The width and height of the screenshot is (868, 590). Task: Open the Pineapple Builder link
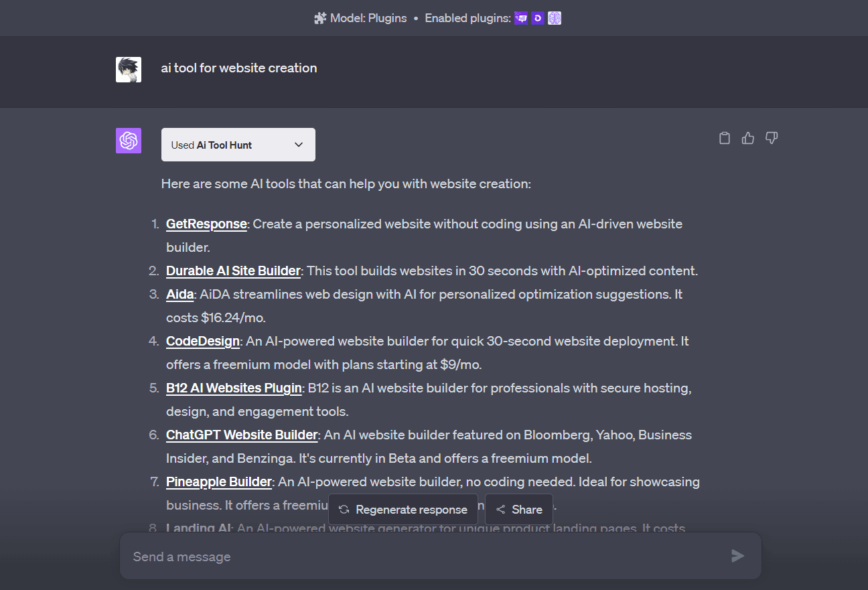(x=219, y=482)
